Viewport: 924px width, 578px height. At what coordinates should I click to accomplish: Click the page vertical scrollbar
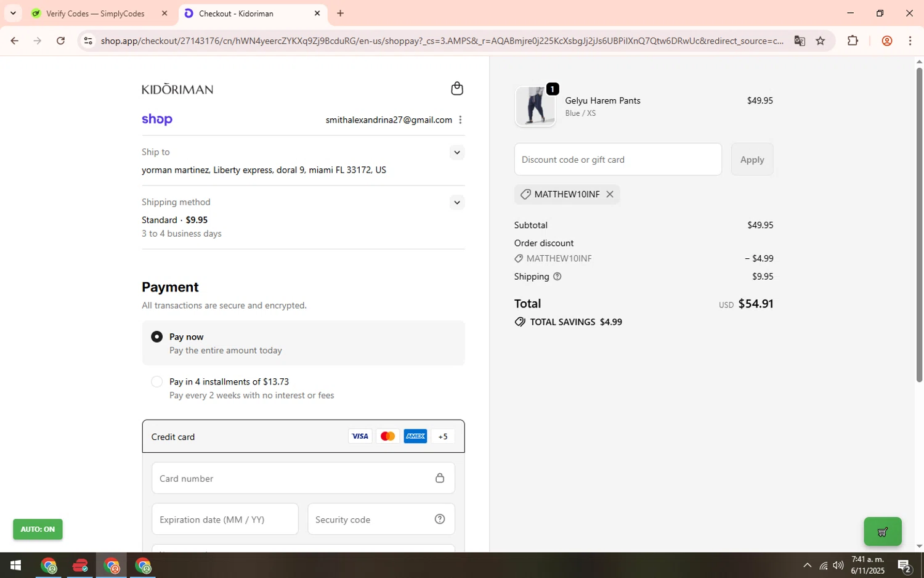(919, 225)
